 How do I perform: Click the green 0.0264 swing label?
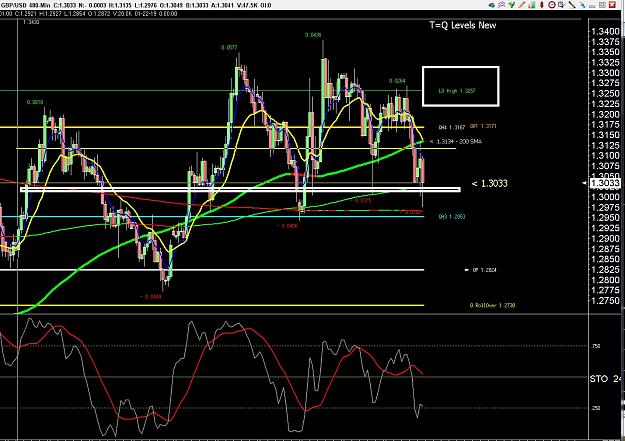(397, 81)
